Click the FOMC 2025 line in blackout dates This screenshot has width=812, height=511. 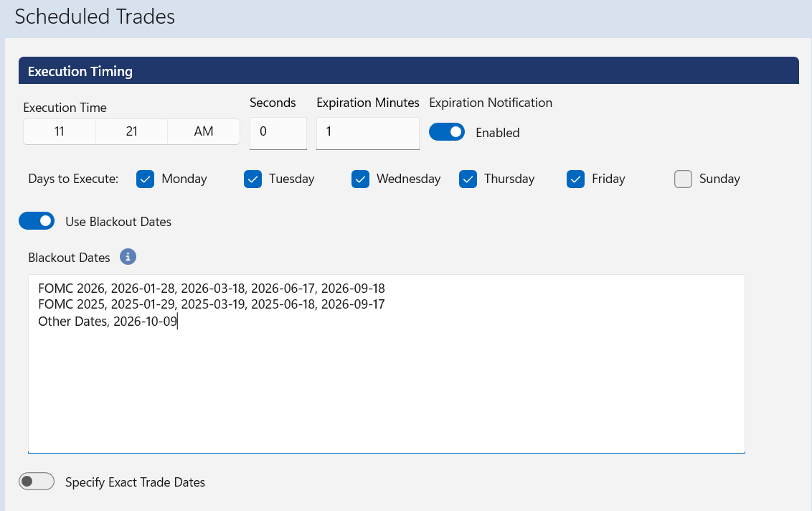[212, 304]
